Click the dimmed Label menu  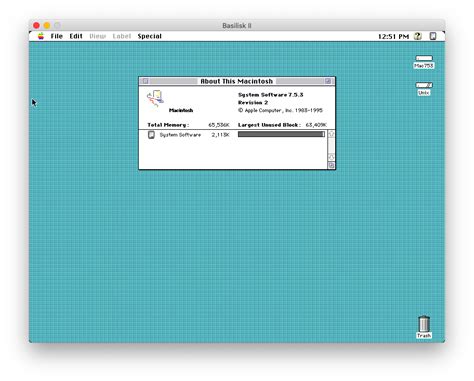[121, 36]
